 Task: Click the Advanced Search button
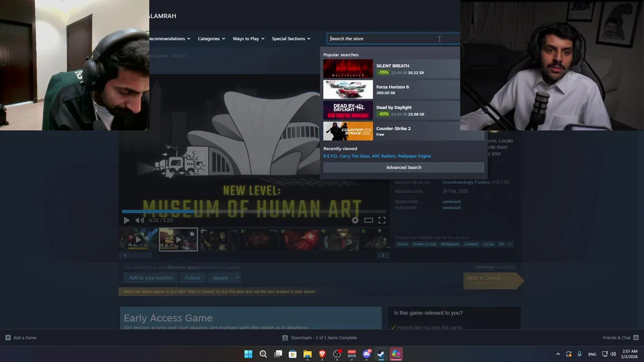click(404, 167)
